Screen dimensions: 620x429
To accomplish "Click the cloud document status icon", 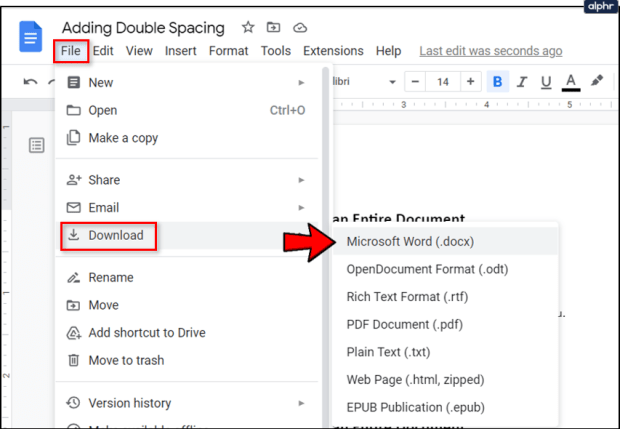I will point(300,27).
